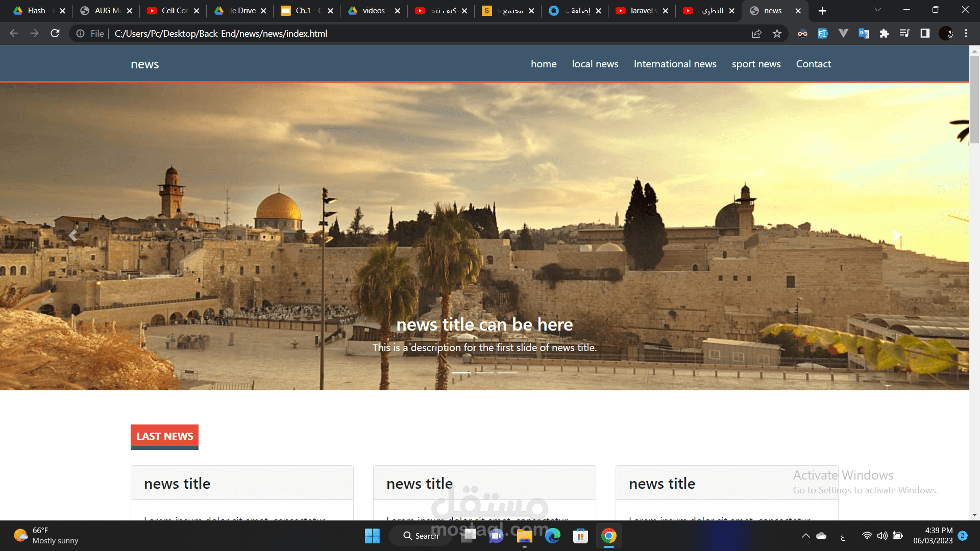Click the LAST NEWS red button
Viewport: 980px width, 551px height.
pyautogui.click(x=165, y=436)
